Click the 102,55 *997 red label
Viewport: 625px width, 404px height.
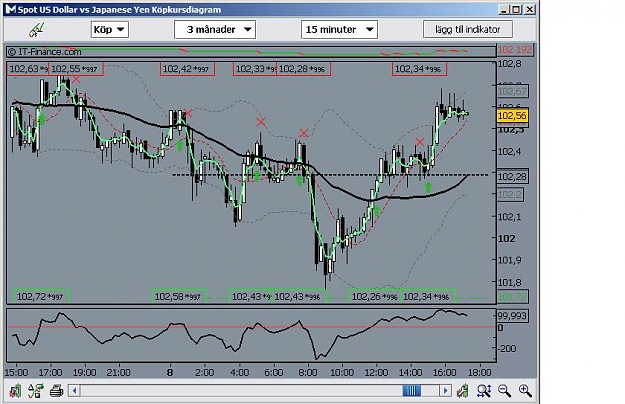pyautogui.click(x=76, y=69)
